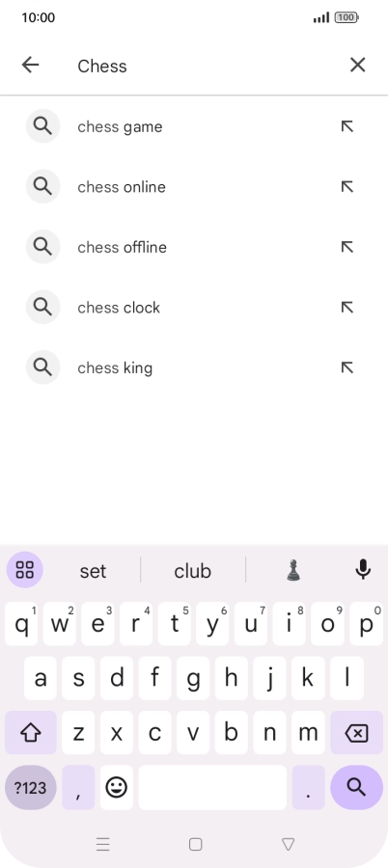This screenshot has height=868, width=388.
Task: Tap the backspace delete key
Action: [356, 732]
